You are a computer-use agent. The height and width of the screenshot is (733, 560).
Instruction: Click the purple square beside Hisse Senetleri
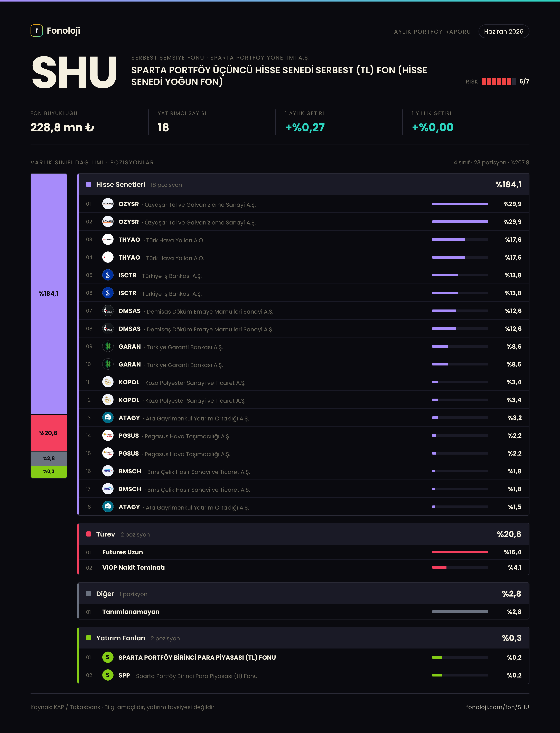click(89, 184)
